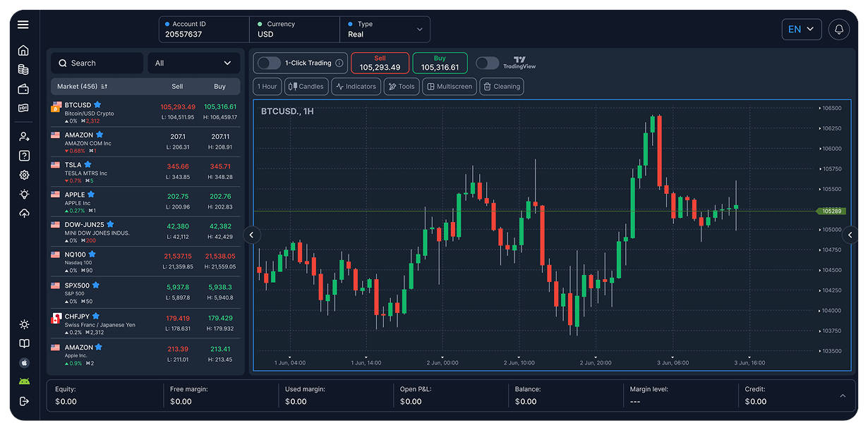Screen dimensions: 868x430
Task: Enable the 1-Click Trading toggle
Action: pyautogui.click(x=268, y=63)
